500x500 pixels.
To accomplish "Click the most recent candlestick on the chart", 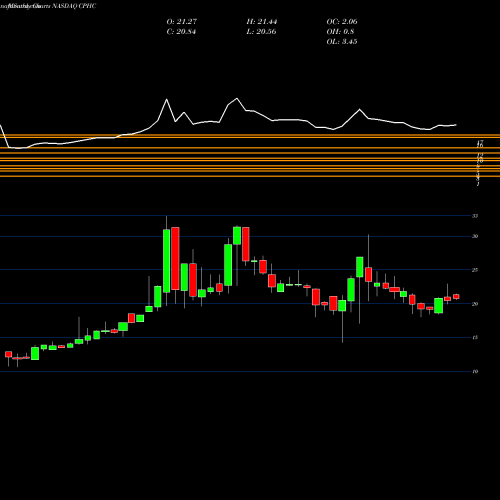I will [x=456, y=296].
